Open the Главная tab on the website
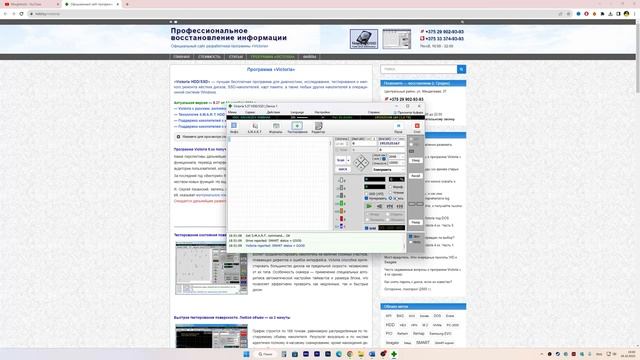Image resolution: width=640 pixels, height=360 pixels. tap(181, 57)
